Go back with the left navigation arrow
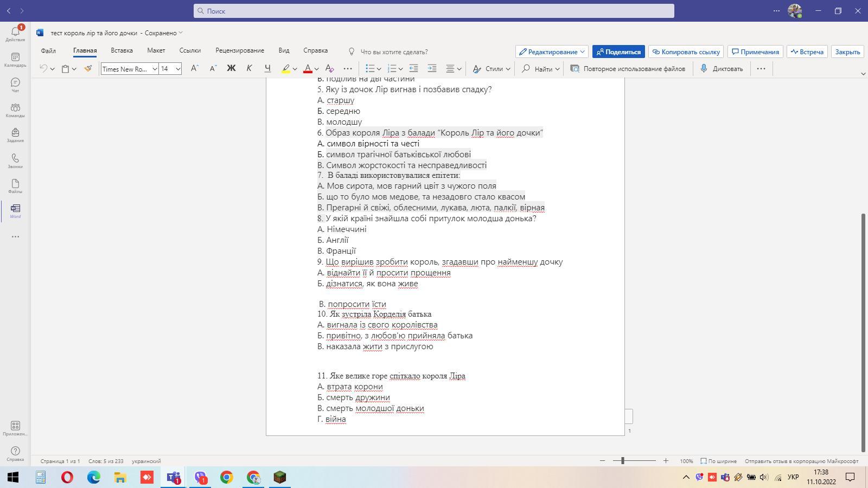 coord(9,11)
